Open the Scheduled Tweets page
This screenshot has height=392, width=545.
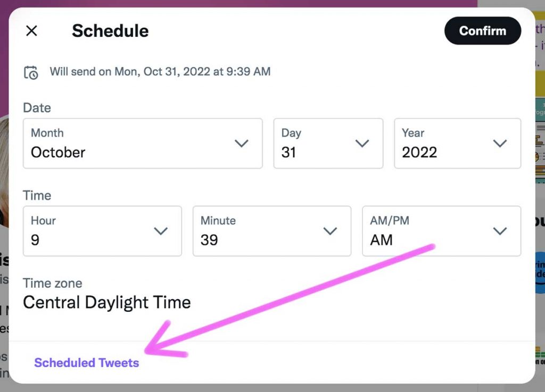[x=87, y=362]
